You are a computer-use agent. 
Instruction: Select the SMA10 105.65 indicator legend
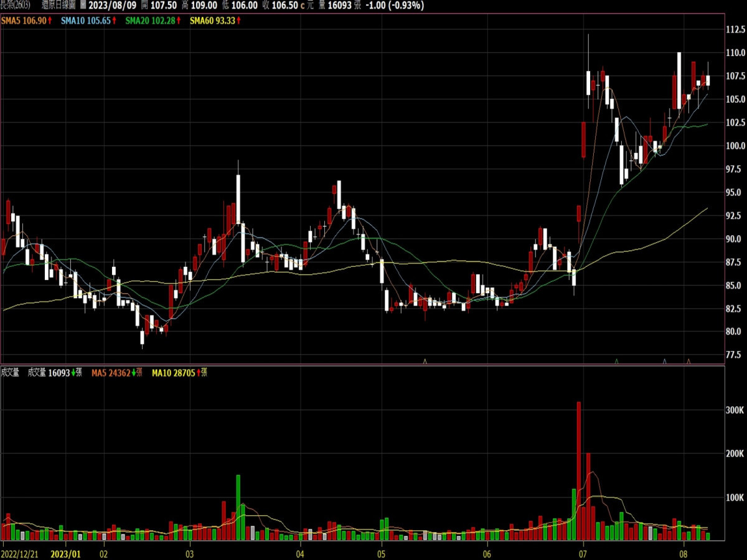pos(90,21)
